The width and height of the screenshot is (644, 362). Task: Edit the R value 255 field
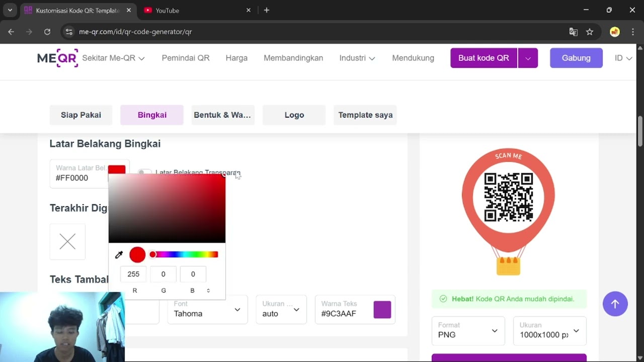coord(133,274)
